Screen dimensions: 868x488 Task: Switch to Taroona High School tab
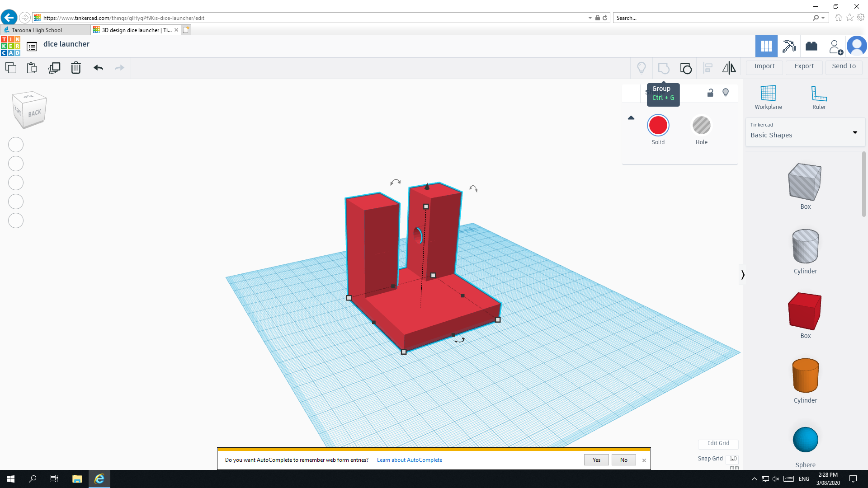click(45, 30)
